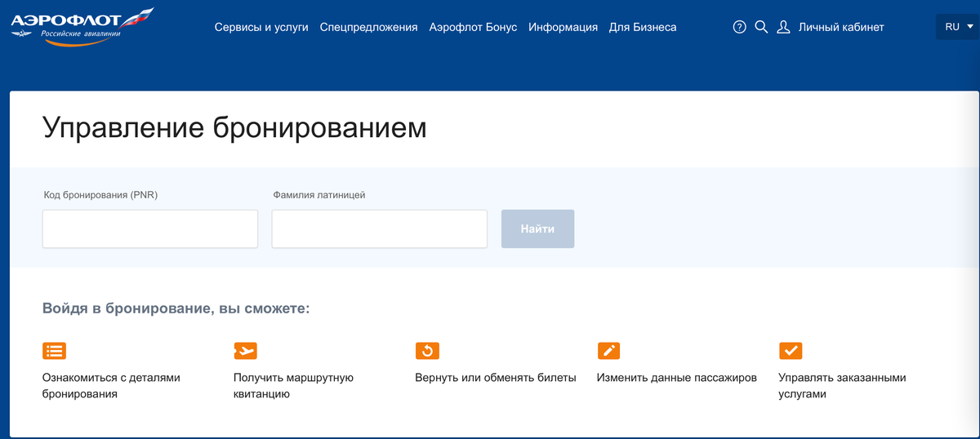Click the manage services checkmark icon
The height and width of the screenshot is (439, 980).
pos(791,351)
